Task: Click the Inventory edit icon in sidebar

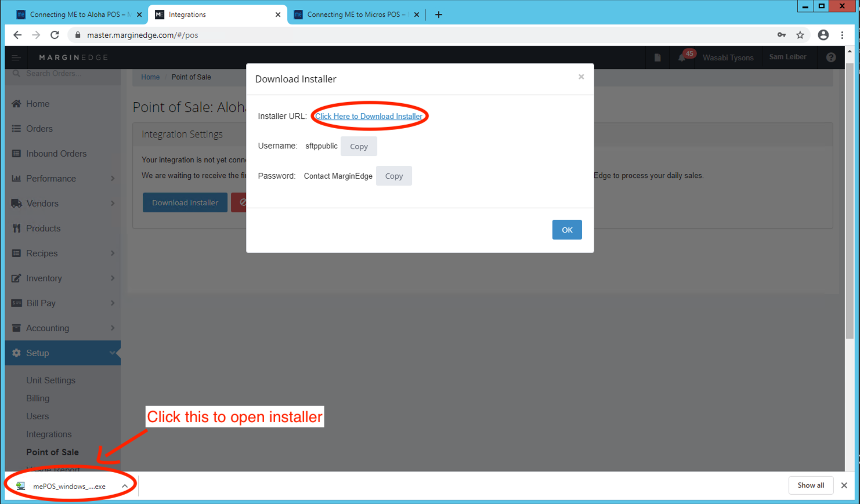Action: pos(16,278)
